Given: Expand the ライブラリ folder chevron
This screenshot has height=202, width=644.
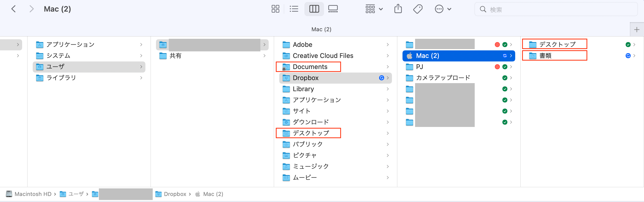Looking at the screenshot, I should 141,78.
